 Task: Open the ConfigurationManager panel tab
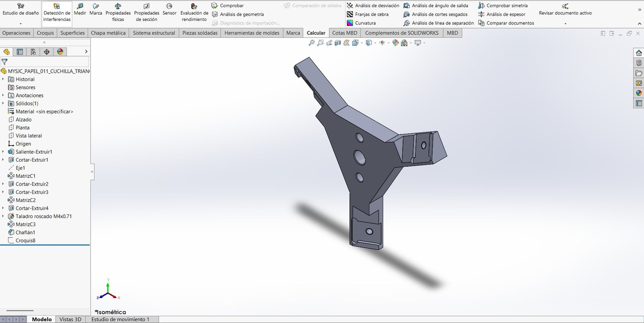pos(33,51)
